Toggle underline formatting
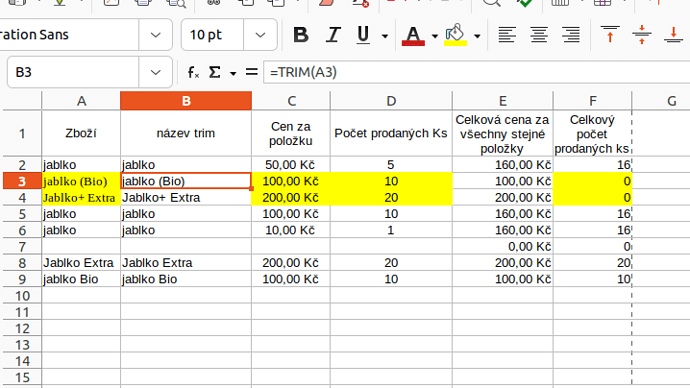 click(363, 35)
